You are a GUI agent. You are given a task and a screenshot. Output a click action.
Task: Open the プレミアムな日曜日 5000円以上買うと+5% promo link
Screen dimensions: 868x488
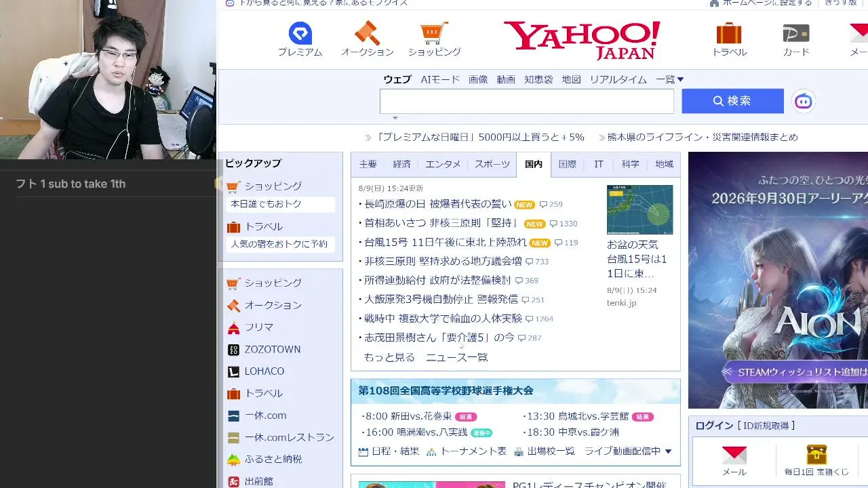point(480,137)
